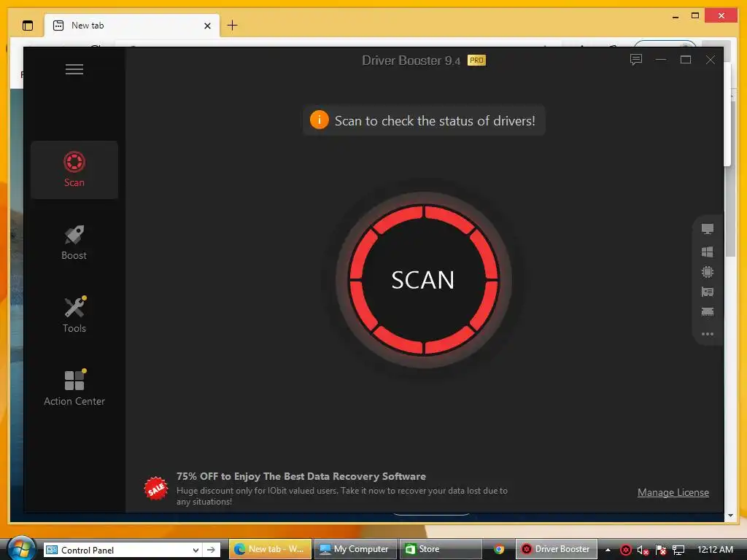Viewport: 747px width, 560px height.
Task: Click the red SALE badge
Action: [156, 489]
